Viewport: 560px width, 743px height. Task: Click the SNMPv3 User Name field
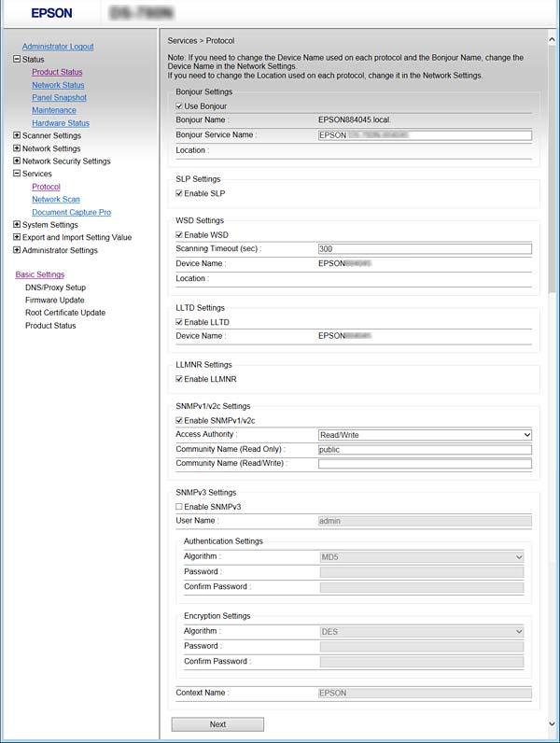click(425, 521)
